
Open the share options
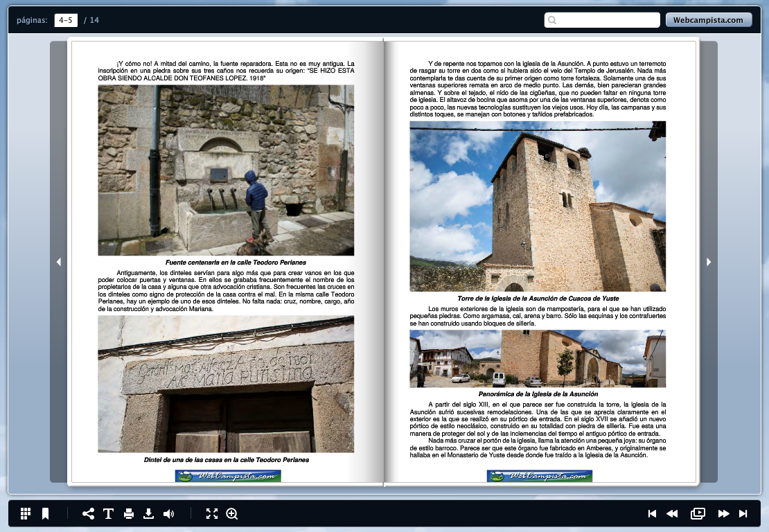coord(88,513)
